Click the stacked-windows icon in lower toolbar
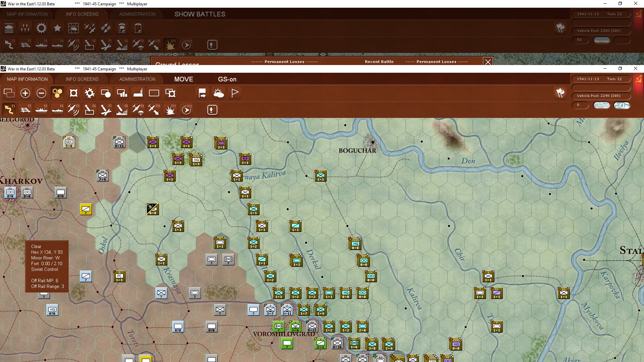Screen dimensions: 644x362 [9, 93]
